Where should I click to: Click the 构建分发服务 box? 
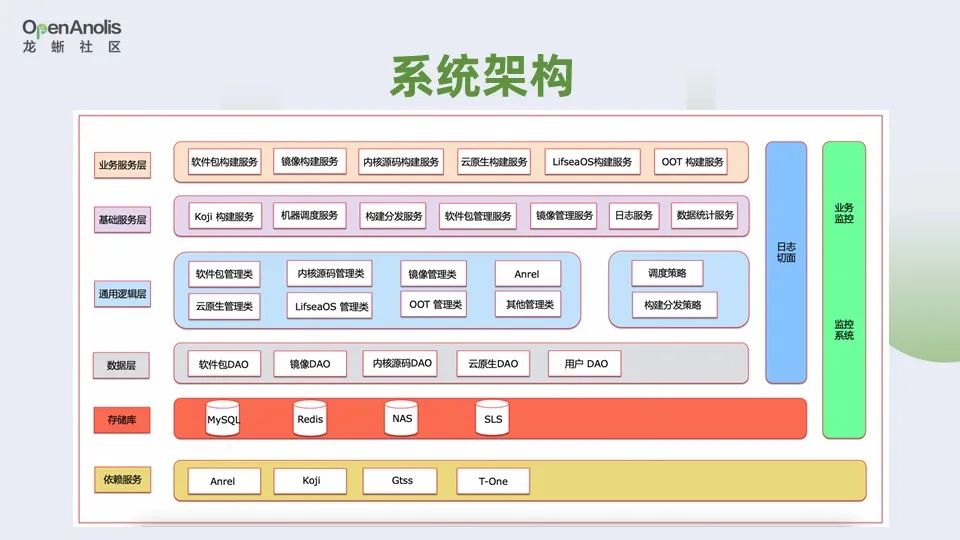[394, 216]
